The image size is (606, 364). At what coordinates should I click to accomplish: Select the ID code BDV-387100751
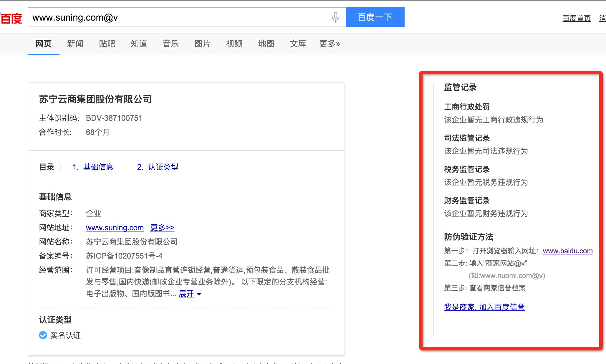[114, 118]
